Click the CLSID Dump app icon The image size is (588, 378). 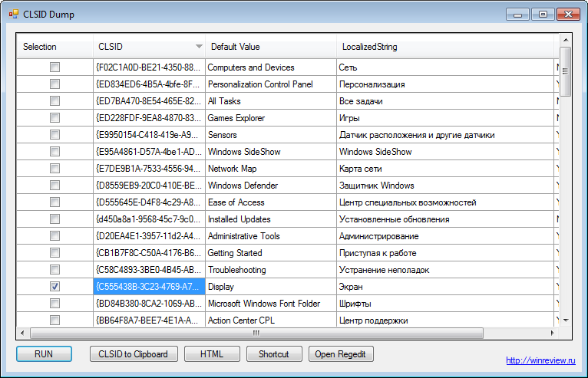14,15
